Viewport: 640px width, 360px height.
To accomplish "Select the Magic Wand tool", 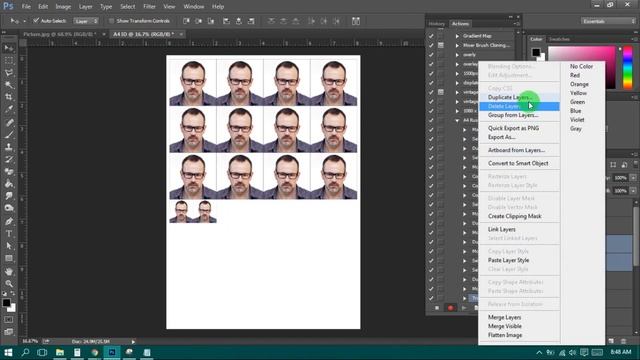I will pyautogui.click(x=9, y=85).
